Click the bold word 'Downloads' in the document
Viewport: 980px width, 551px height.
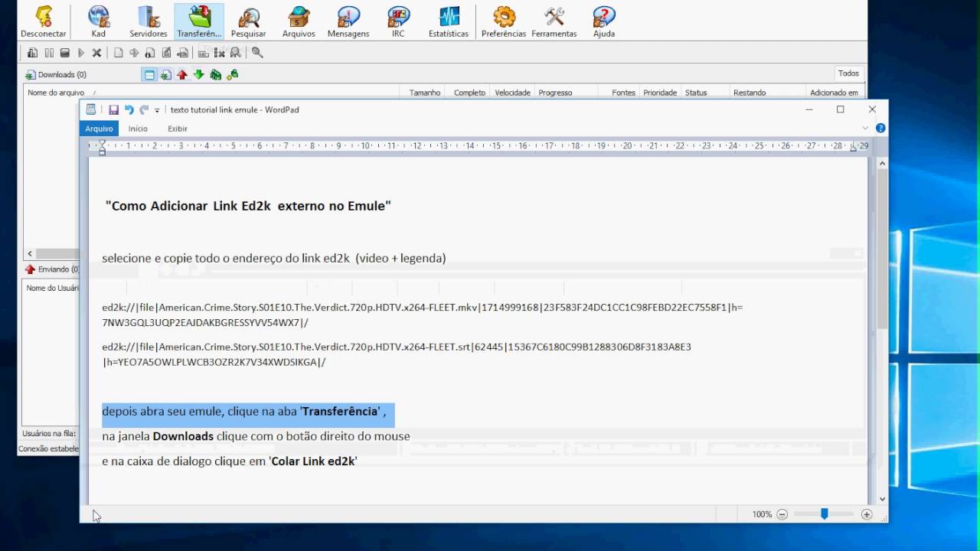[x=183, y=436]
